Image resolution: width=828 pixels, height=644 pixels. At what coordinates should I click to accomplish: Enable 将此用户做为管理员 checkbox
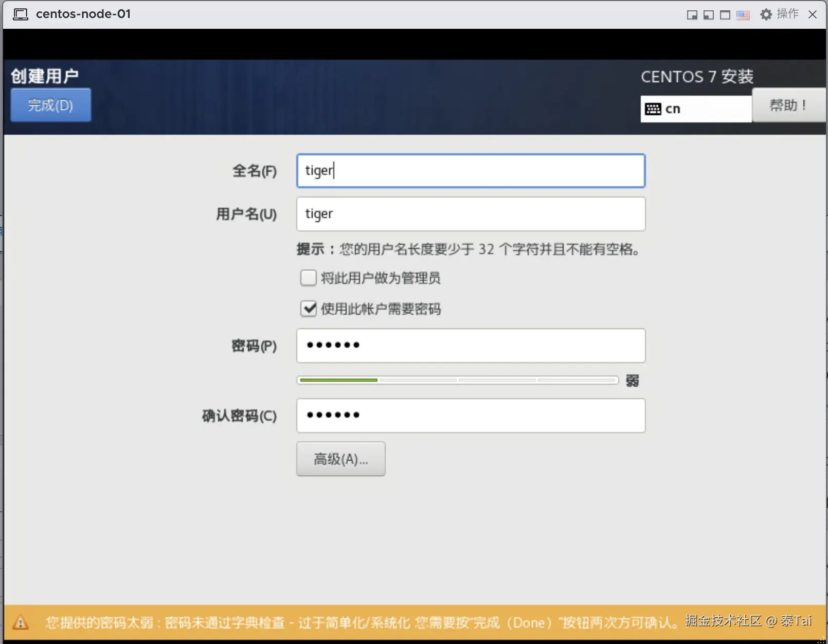tap(308, 278)
